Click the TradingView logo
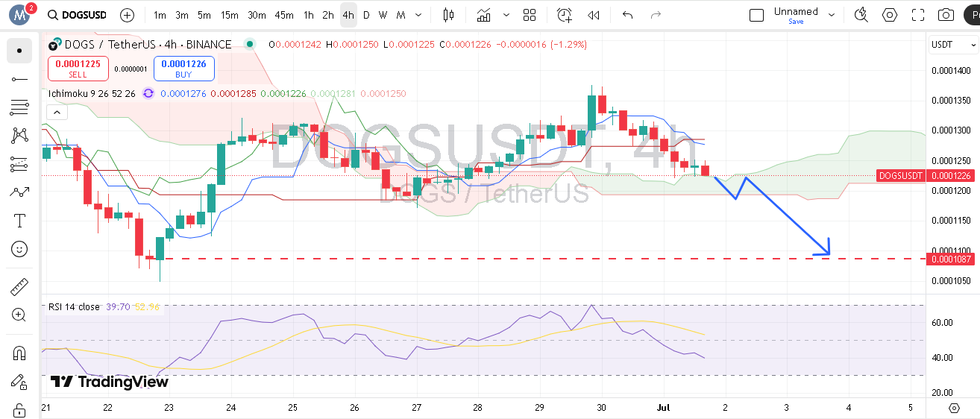Image resolution: width=980 pixels, height=419 pixels. (110, 382)
